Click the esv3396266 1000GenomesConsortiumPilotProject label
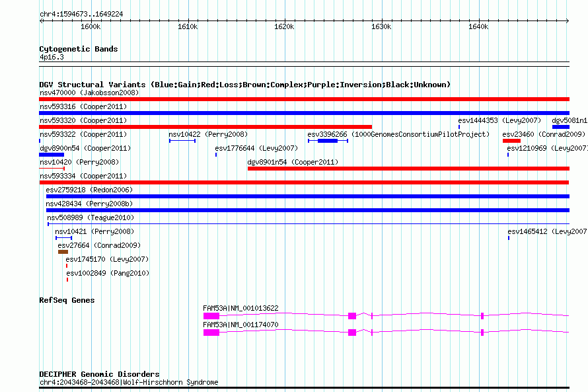The image size is (588, 392). coord(398,134)
